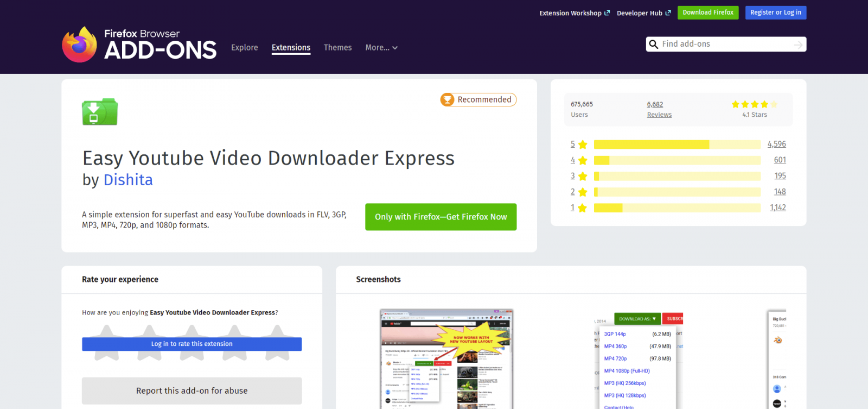
Task: Click Register or Log in
Action: coord(776,12)
